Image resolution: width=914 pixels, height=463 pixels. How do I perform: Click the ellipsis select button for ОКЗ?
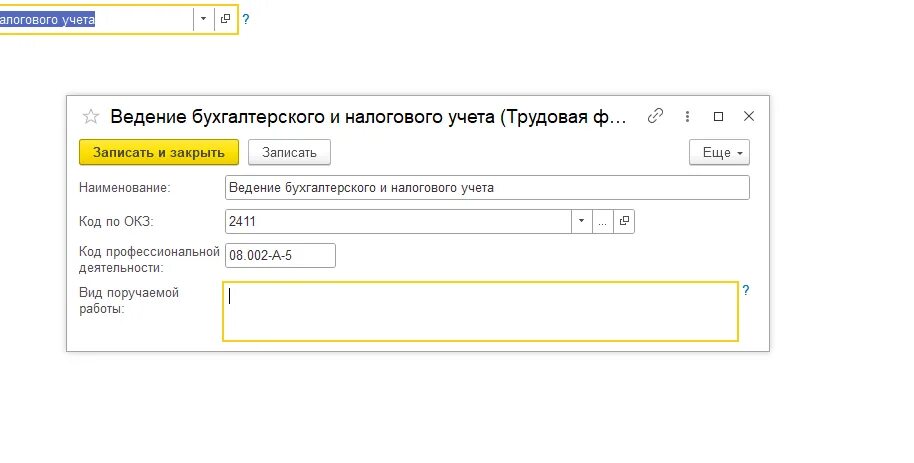coord(602,222)
